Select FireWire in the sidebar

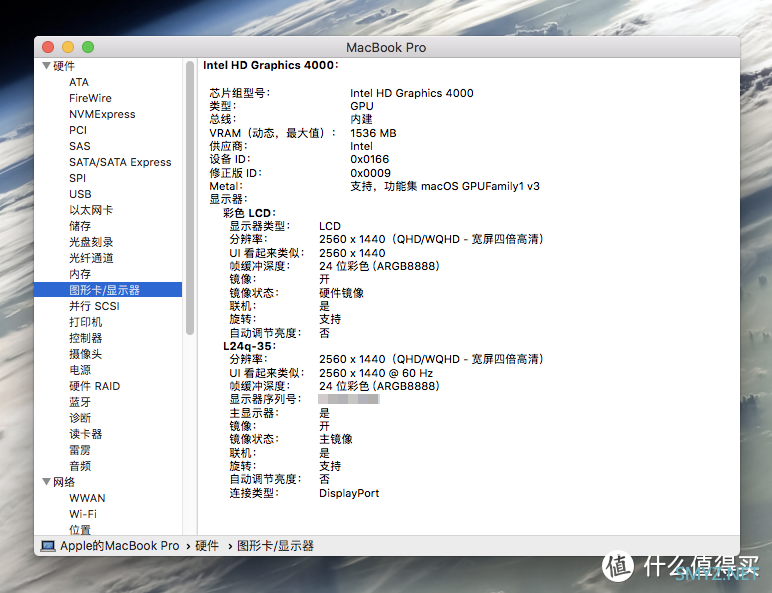tap(90, 98)
